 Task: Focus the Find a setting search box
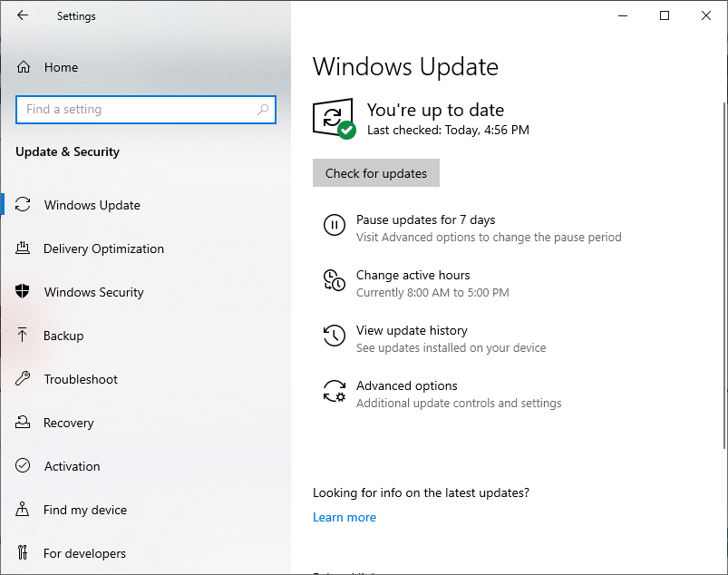click(x=146, y=110)
